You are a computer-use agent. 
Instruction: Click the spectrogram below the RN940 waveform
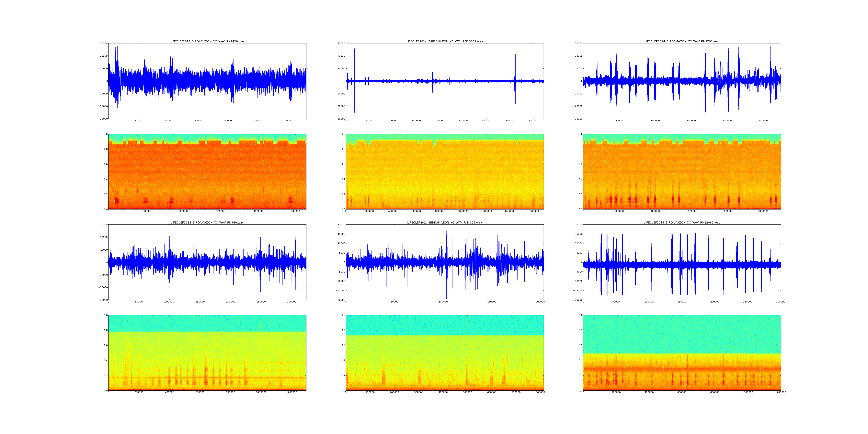click(207, 353)
